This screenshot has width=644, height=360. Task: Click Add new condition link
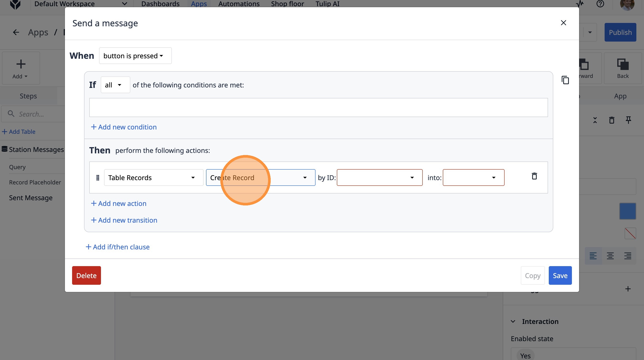pos(124,127)
